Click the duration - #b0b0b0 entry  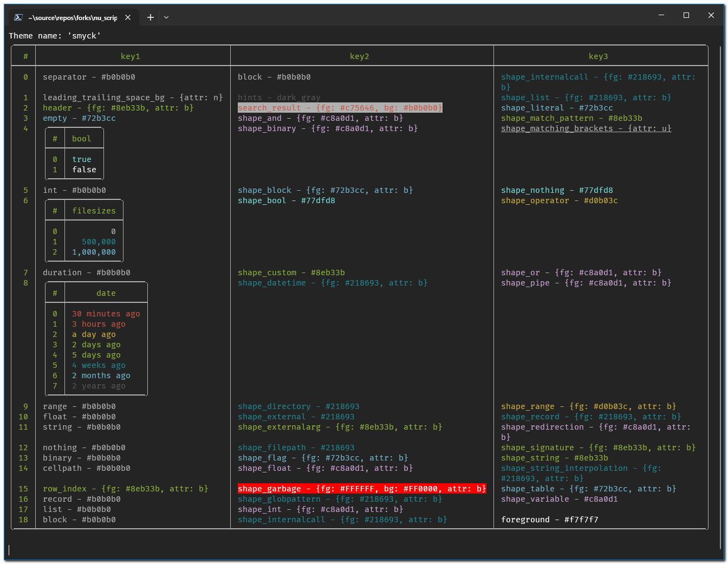tap(87, 273)
